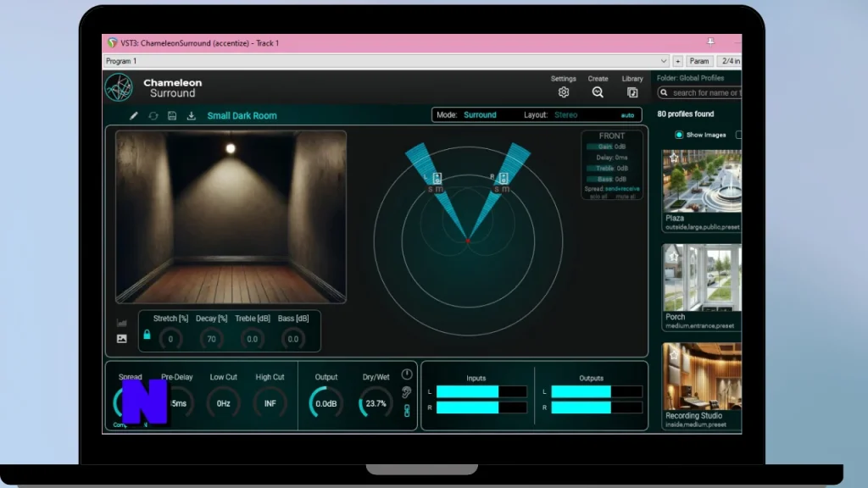Mute the right speaker with M

506,189
